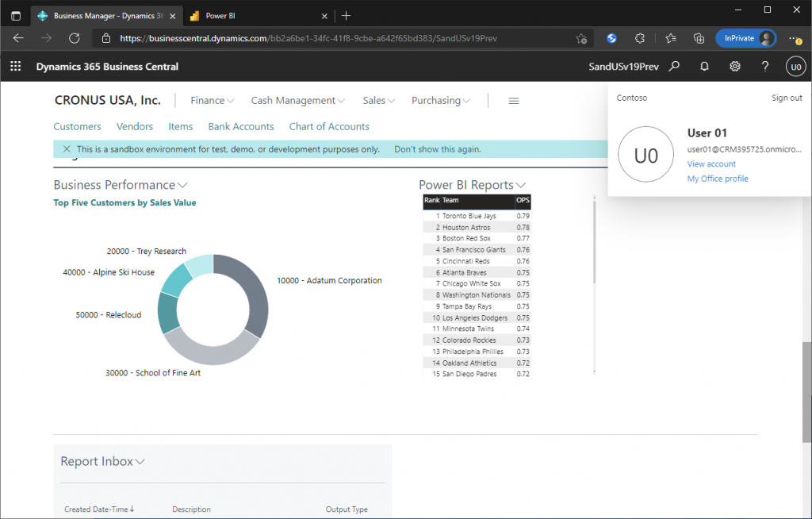Click the Description column header in Report Inbox
This screenshot has width=812, height=519.
coord(192,509)
